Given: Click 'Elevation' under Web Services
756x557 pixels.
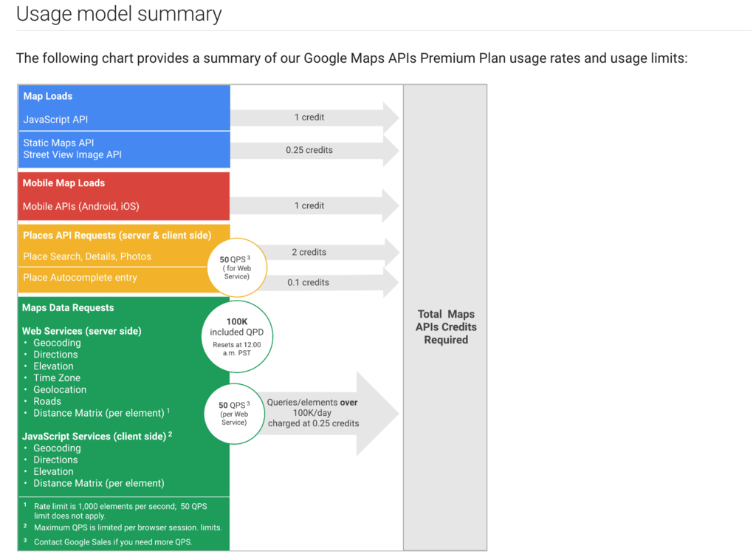Looking at the screenshot, I should 53,366.
